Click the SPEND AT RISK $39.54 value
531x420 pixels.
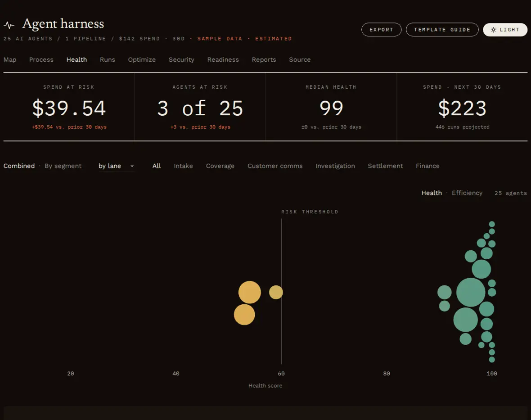click(x=69, y=108)
